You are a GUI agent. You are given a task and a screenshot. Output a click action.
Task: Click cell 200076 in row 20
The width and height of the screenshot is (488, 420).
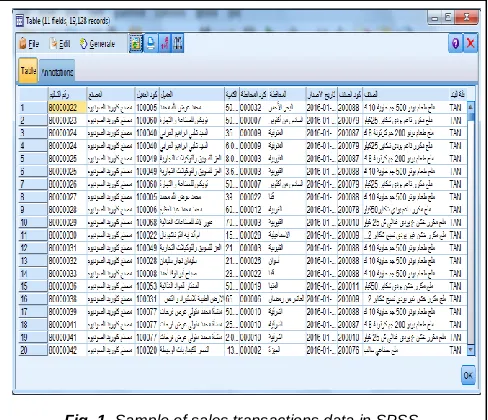click(349, 350)
